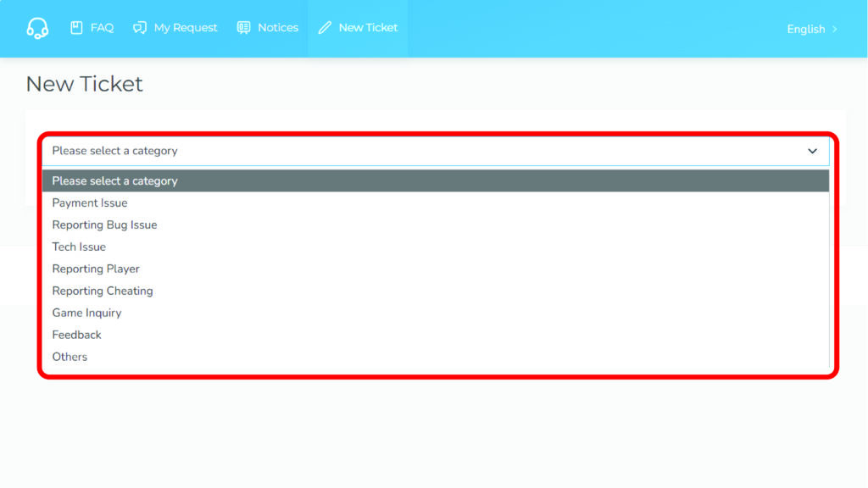
Task: Click the FAQ book icon
Action: tap(76, 28)
